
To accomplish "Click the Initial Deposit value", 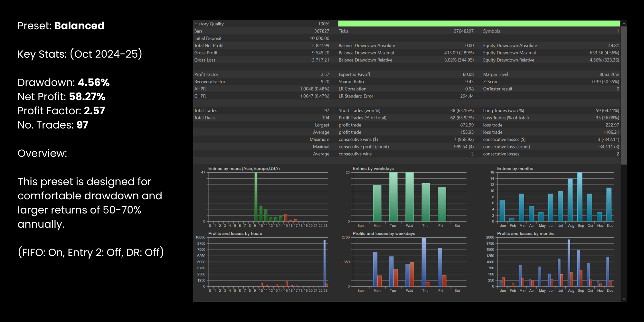I will click(319, 38).
